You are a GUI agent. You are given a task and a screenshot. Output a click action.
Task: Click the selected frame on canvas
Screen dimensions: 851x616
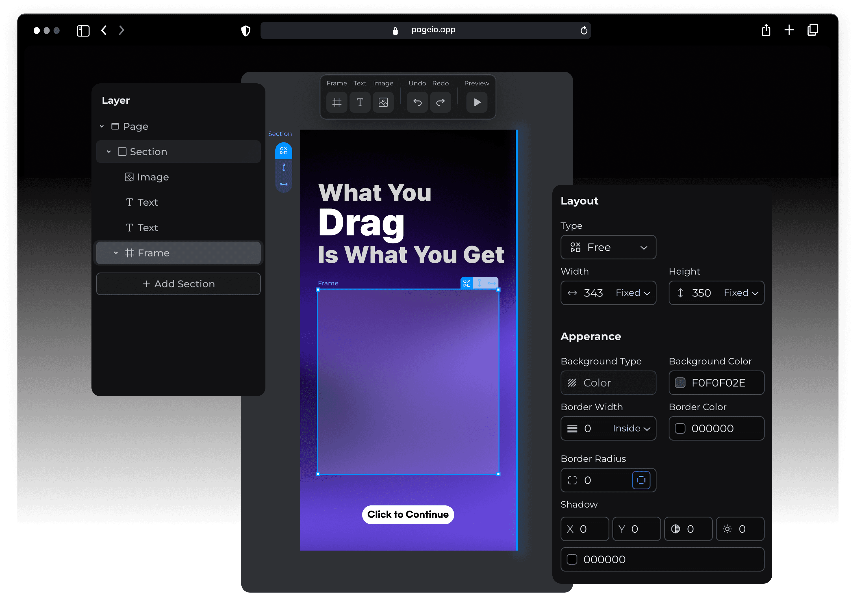(x=408, y=382)
